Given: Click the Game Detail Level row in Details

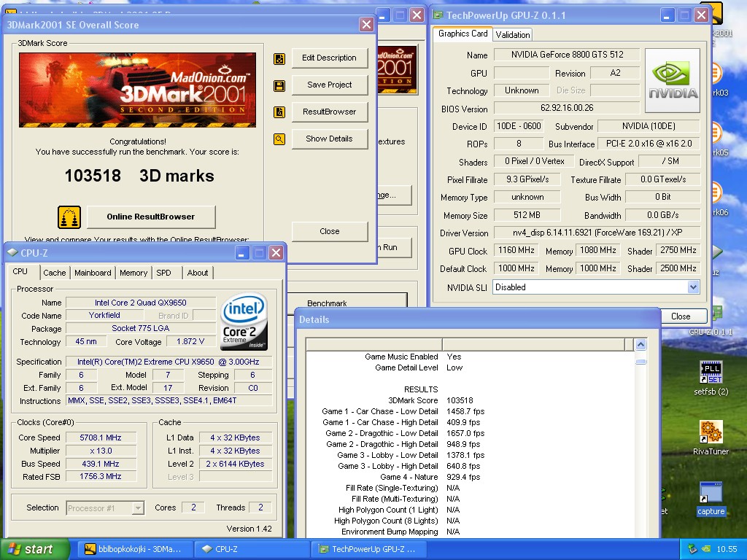Looking at the screenshot, I should [x=471, y=367].
